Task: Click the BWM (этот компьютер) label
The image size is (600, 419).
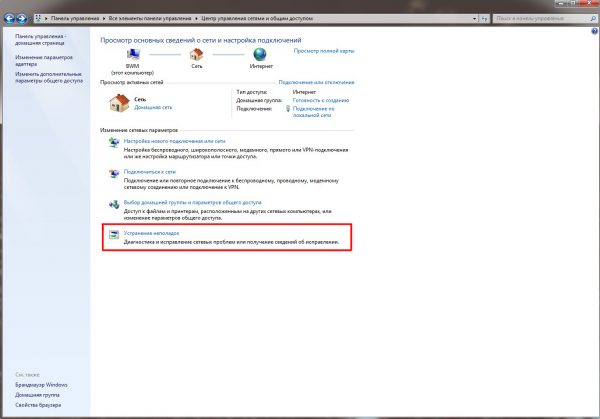Action: [x=132, y=69]
